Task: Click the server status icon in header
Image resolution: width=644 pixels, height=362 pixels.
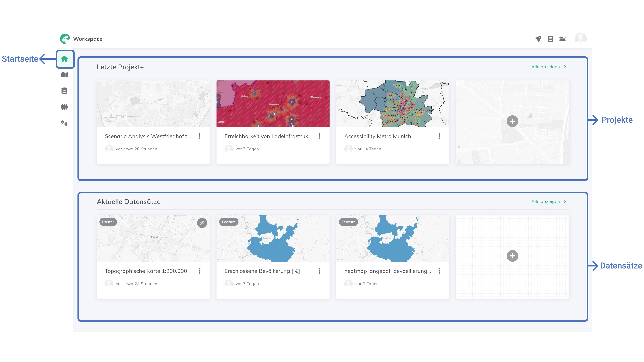Action: coord(562,39)
